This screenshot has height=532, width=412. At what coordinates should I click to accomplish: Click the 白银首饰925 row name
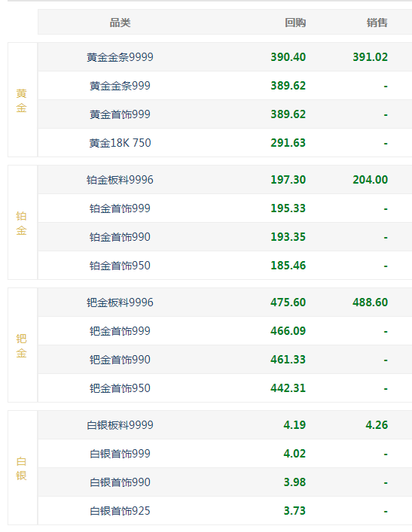[120, 511]
